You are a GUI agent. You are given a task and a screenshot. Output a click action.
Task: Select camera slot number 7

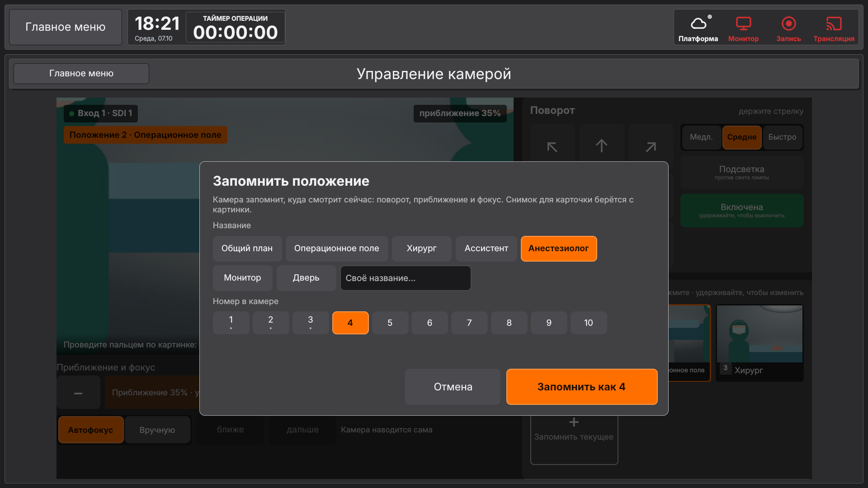469,323
